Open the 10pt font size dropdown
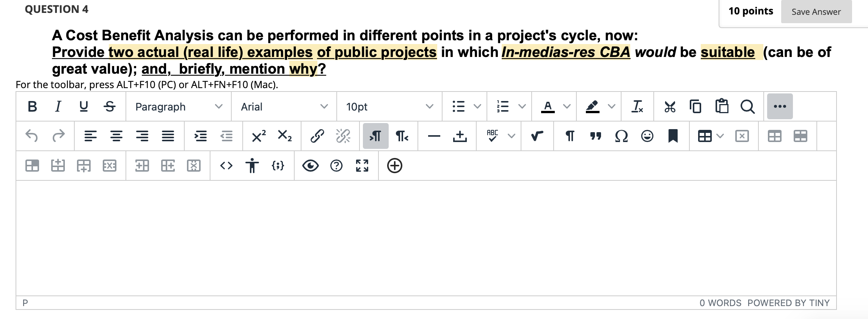Screen dimensions: 868x319 [389, 107]
